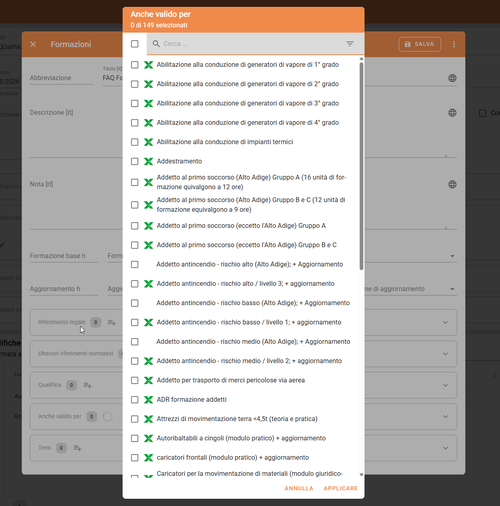Expand the Riferimento legale section chevron
Image resolution: width=500 pixels, height=506 pixels.
[x=445, y=322]
